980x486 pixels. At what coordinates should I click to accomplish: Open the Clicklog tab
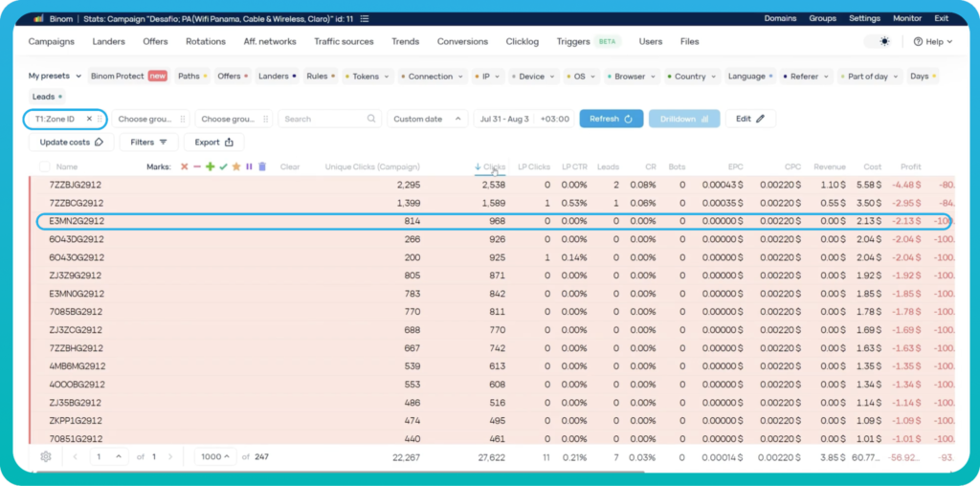[523, 42]
